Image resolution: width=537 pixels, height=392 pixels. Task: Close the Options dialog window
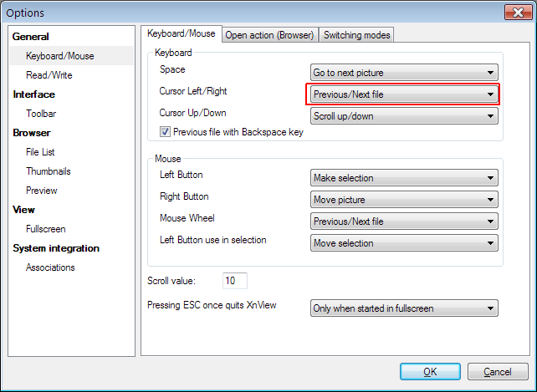coord(516,13)
